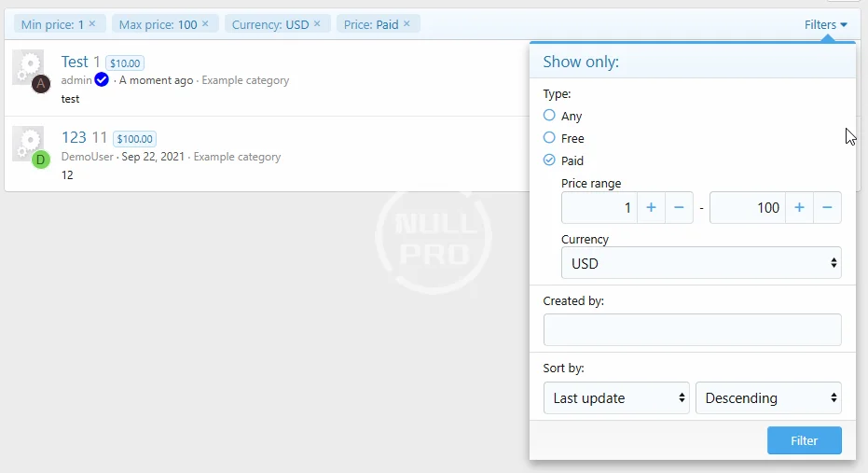Viewport: 868px width, 473px height.
Task: Decrease the minimum price with minus button
Action: tap(679, 207)
